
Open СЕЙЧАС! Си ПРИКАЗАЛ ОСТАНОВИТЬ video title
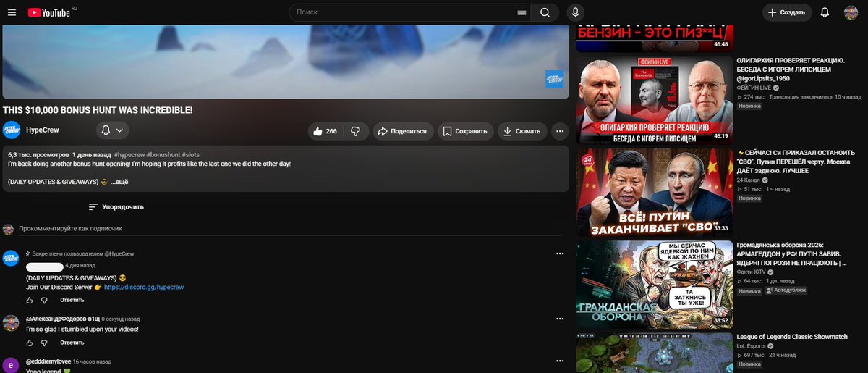pyautogui.click(x=794, y=162)
